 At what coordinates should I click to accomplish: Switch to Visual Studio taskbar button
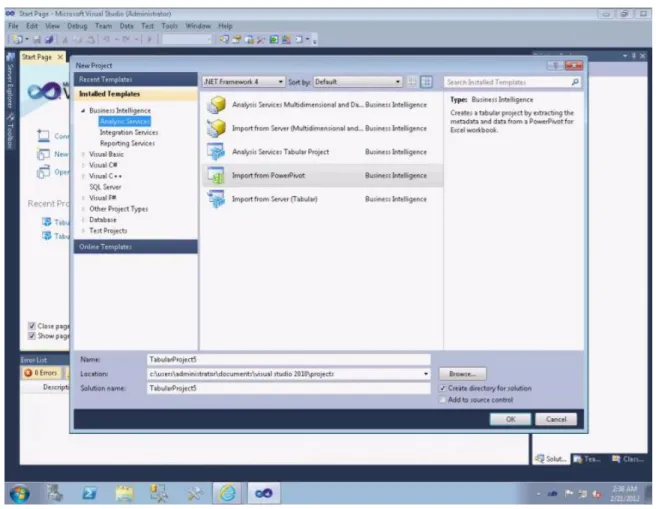click(264, 494)
